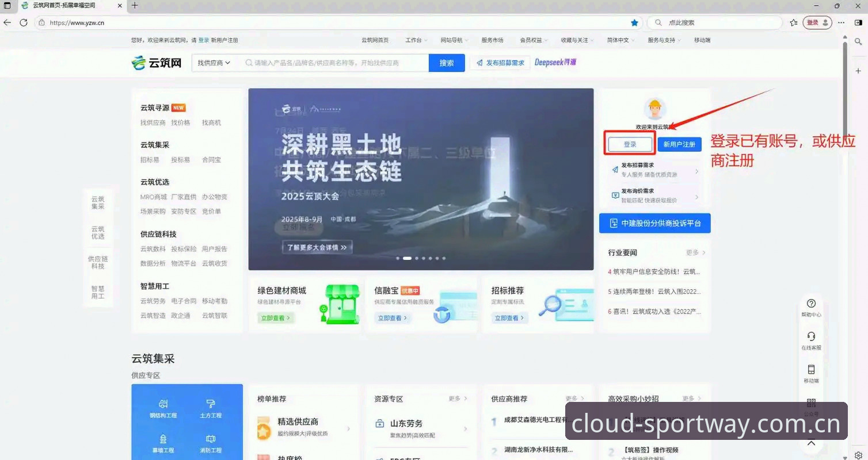Click the 云筑网 logo
Image resolution: width=868 pixels, height=460 pixels.
pyautogui.click(x=157, y=63)
